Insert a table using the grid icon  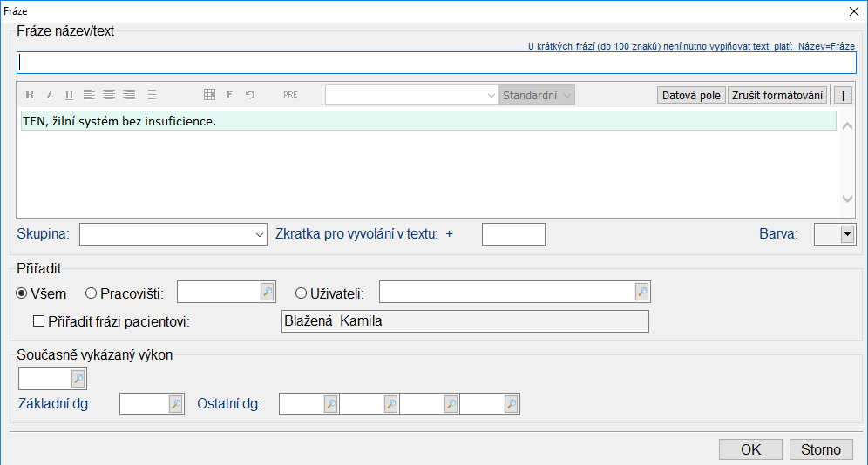click(x=209, y=95)
